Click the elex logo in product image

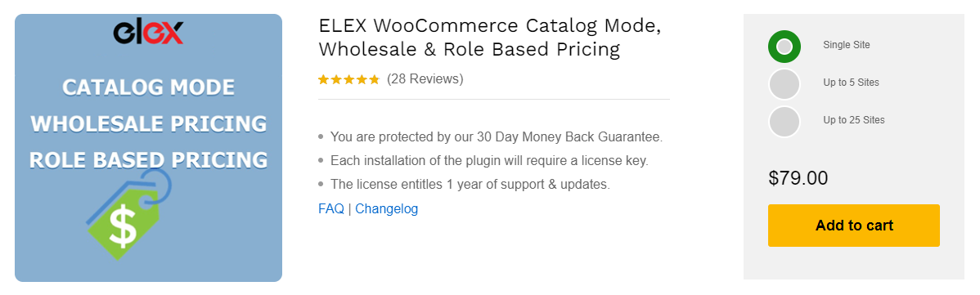click(148, 33)
